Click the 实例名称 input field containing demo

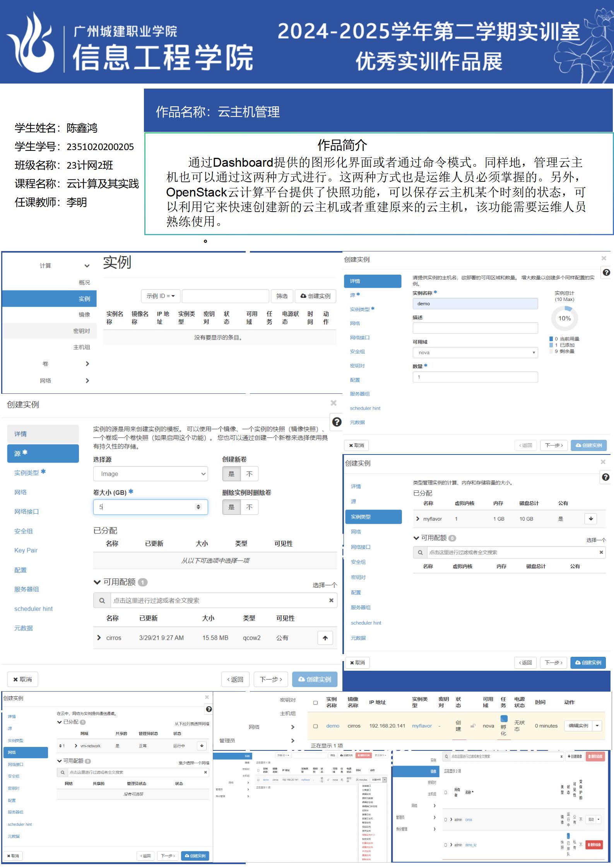pyautogui.click(x=475, y=304)
